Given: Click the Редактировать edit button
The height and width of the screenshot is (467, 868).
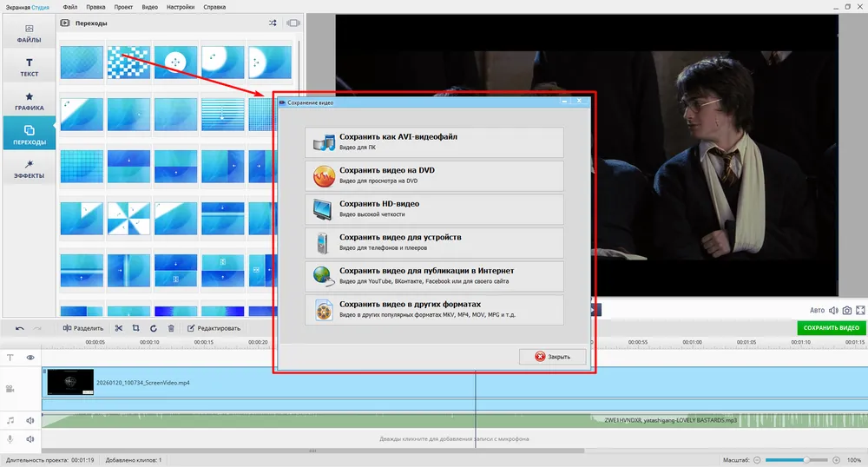Looking at the screenshot, I should (x=214, y=328).
